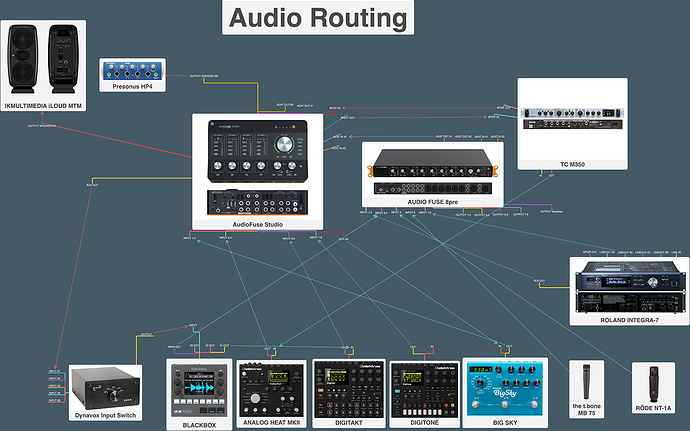
Task: Click the OUTPUT label above Dynavox switch
Action: [x=147, y=334]
